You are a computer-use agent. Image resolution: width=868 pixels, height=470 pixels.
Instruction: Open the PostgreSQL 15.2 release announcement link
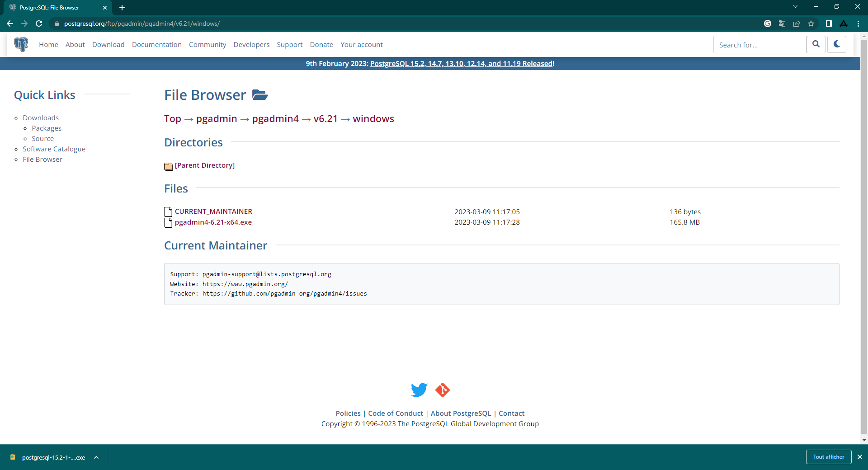pyautogui.click(x=462, y=63)
